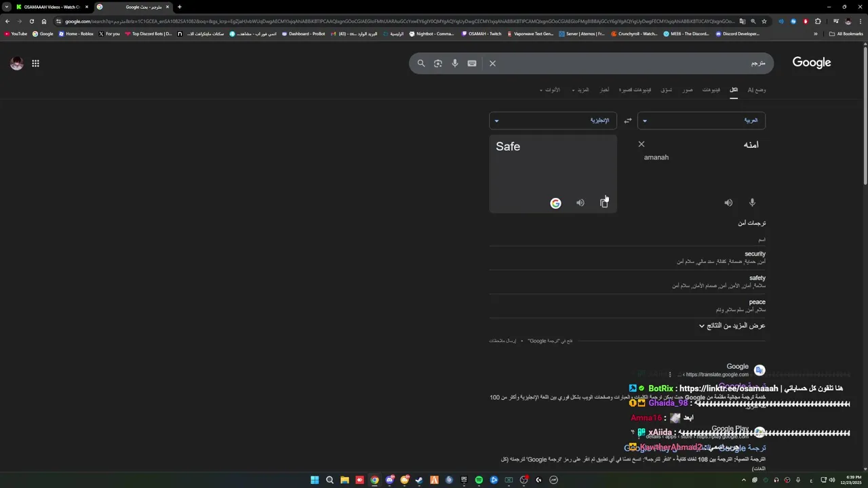Clear the Arabic source text with X
The image size is (868, 488).
tap(642, 144)
